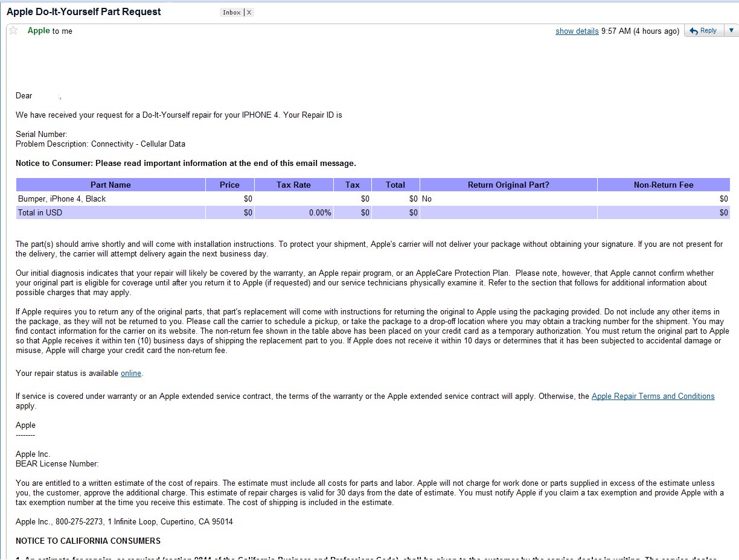Click the show details link
The width and height of the screenshot is (739, 560).
coord(577,31)
